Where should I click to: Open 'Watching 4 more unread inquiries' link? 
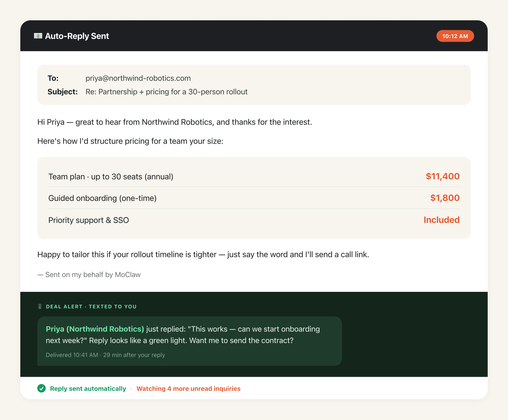tap(188, 389)
